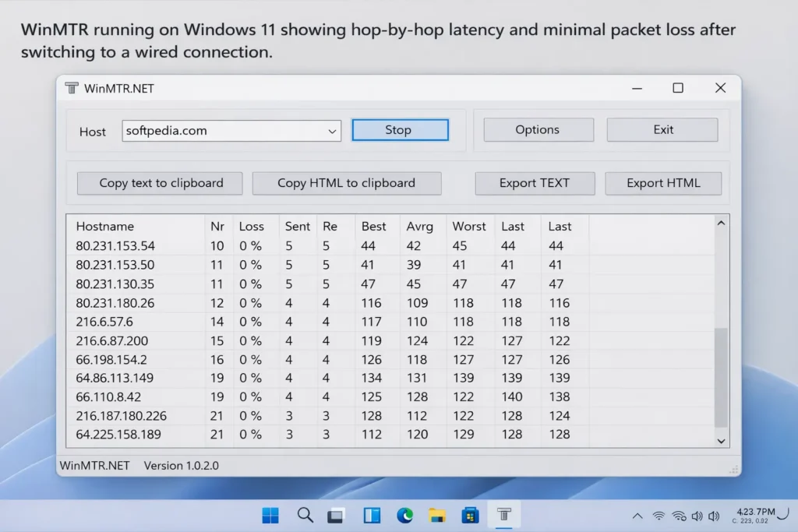This screenshot has width=798, height=532.
Task: Click the Worst column header
Action: (x=470, y=227)
